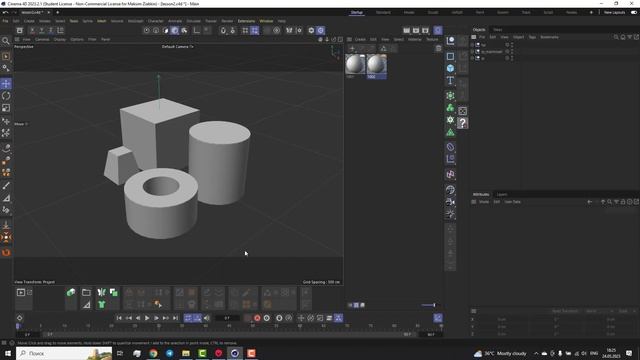Select the second highlighted material thumbnail
640x360 pixels.
coord(376,66)
